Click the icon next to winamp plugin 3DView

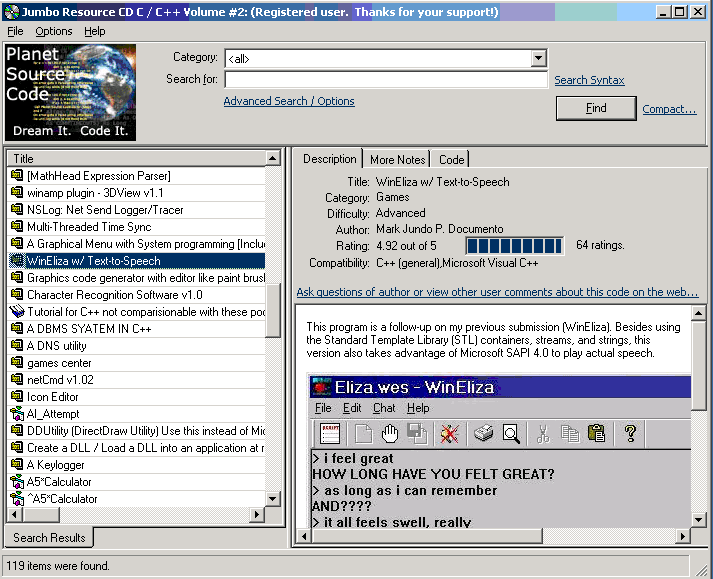[17, 192]
